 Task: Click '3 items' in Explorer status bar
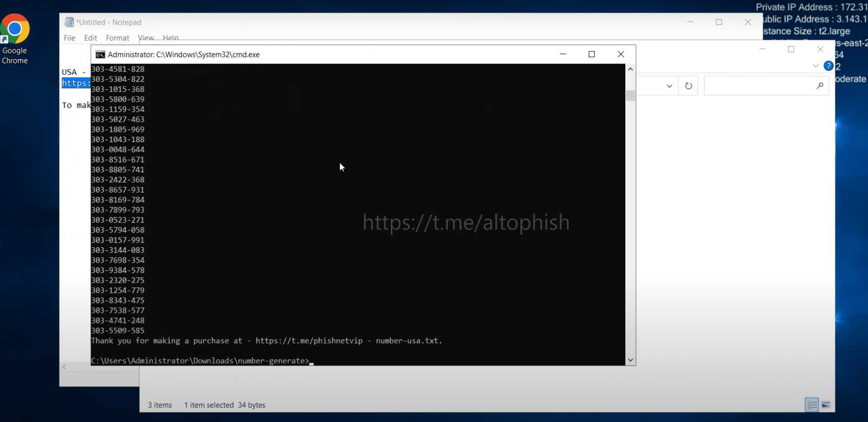pos(160,405)
